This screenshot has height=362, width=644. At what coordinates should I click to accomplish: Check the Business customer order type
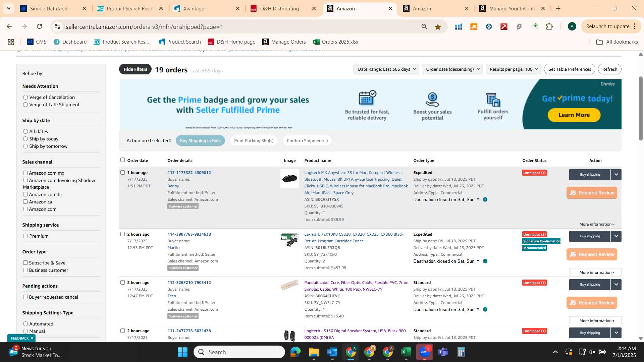(25, 270)
